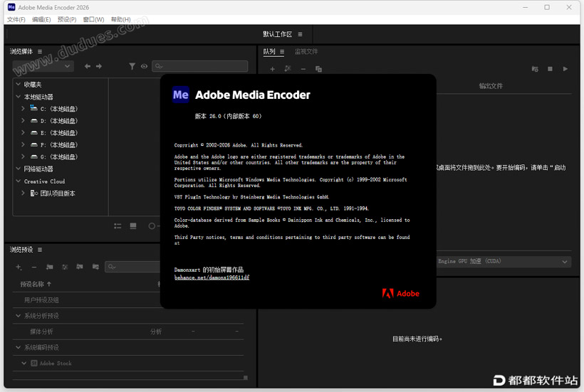The image size is (584, 392).
Task: Select the C: drive icon
Action: [x=34, y=108]
